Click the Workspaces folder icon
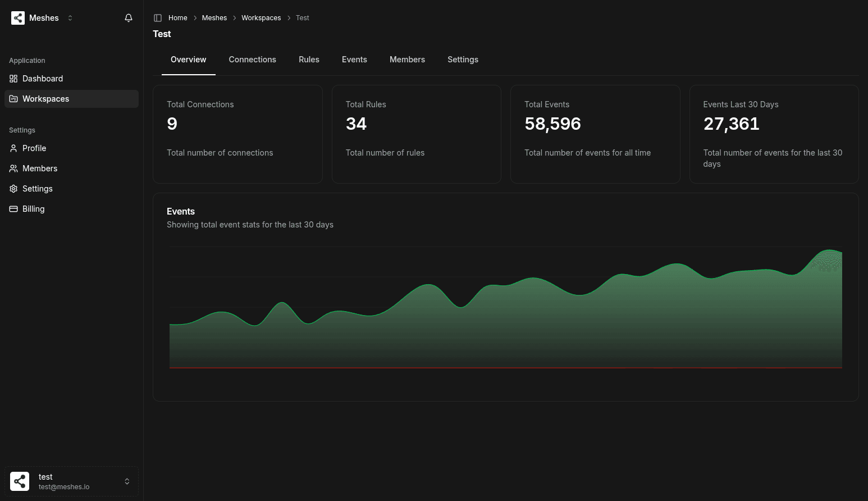Image resolution: width=868 pixels, height=501 pixels. tap(13, 99)
